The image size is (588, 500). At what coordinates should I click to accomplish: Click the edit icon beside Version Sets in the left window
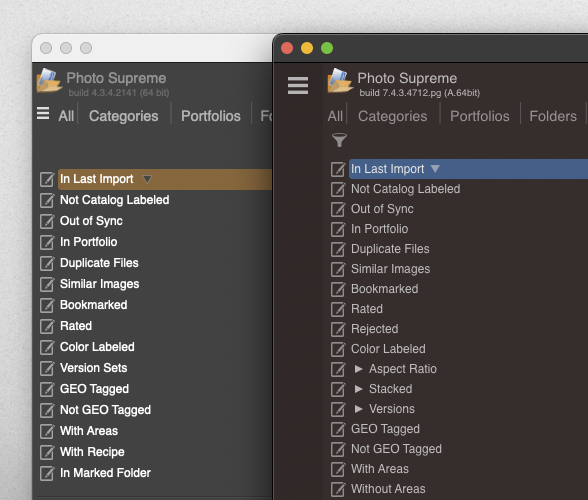coord(47,368)
